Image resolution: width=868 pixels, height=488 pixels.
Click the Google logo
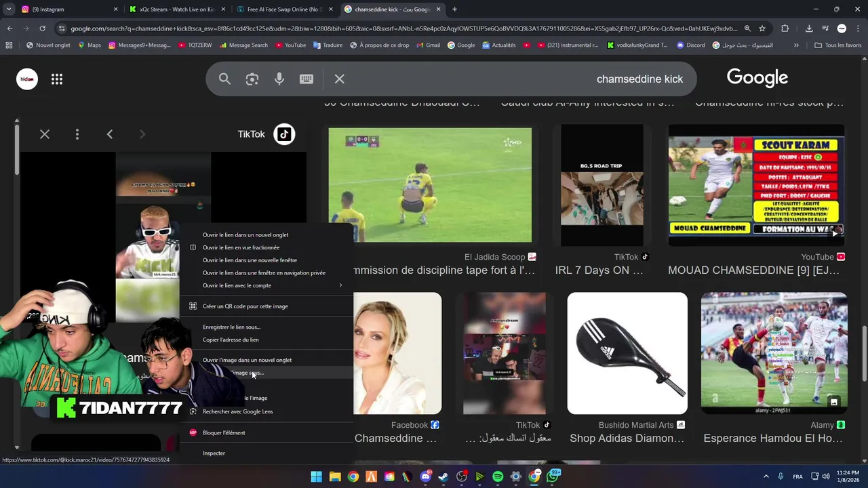(757, 78)
